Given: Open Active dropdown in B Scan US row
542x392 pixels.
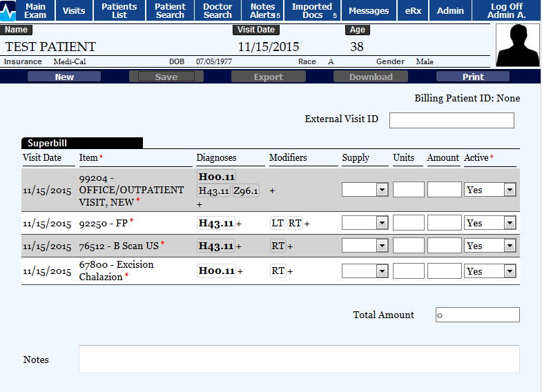Looking at the screenshot, I should [x=490, y=246].
